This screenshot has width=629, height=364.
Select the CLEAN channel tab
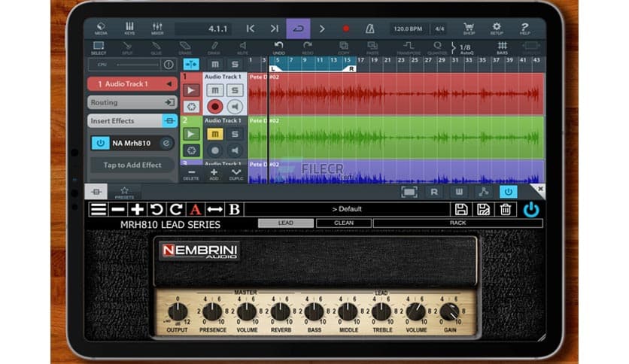pos(344,223)
